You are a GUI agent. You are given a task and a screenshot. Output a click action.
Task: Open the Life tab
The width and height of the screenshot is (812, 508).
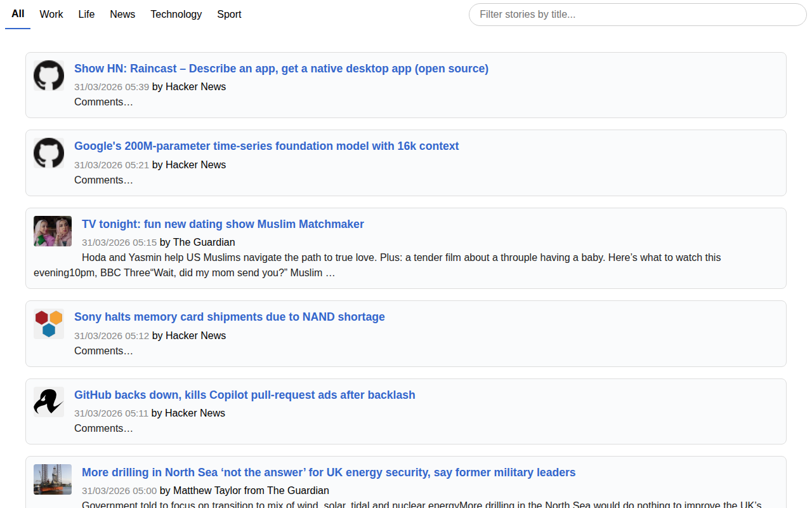(86, 14)
